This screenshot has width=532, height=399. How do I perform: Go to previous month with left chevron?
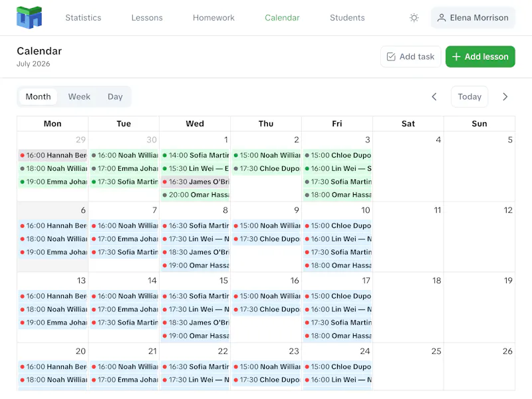(x=434, y=96)
